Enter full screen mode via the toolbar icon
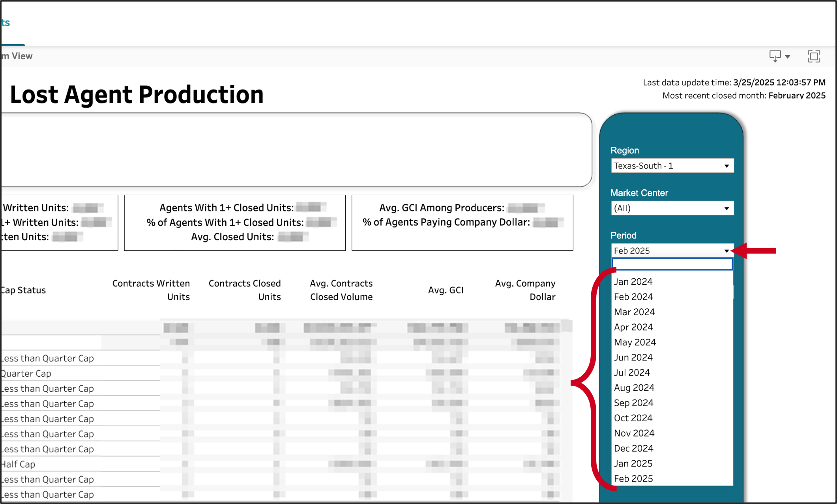 click(813, 56)
